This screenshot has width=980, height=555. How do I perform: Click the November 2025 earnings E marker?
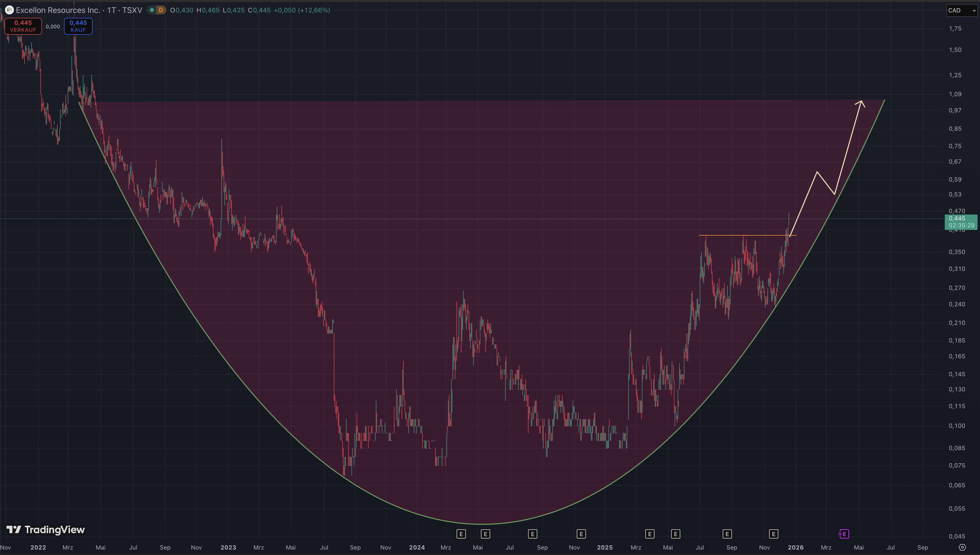point(773,534)
